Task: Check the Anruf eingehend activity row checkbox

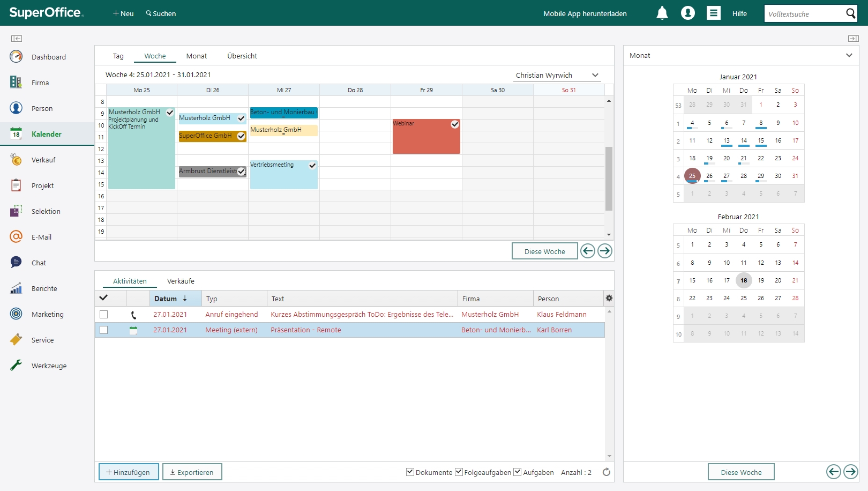Action: [104, 315]
